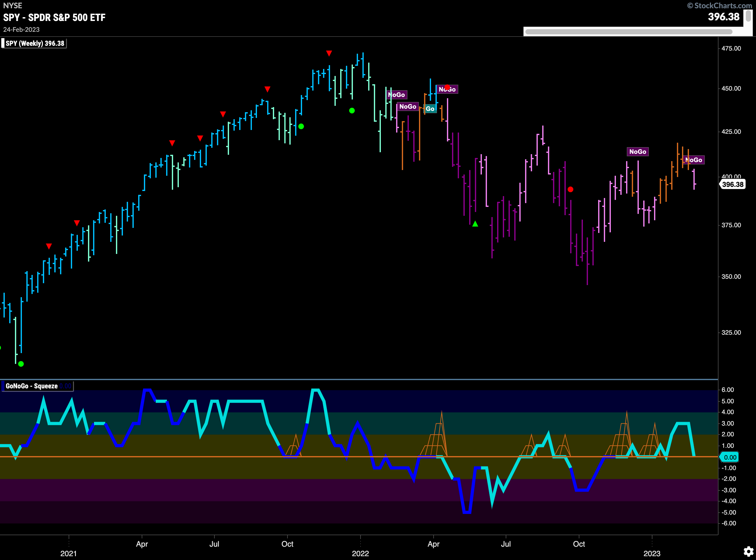Click the teal Go trend label
Viewport: 756px width, 560px height.
point(430,109)
